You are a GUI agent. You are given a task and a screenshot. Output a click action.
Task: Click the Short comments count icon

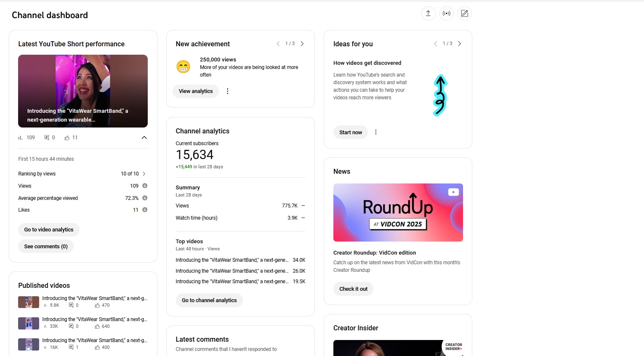[x=47, y=138]
